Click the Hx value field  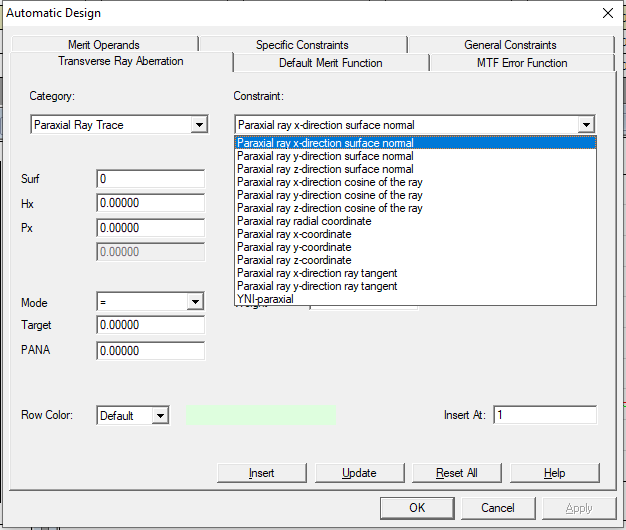coord(151,203)
